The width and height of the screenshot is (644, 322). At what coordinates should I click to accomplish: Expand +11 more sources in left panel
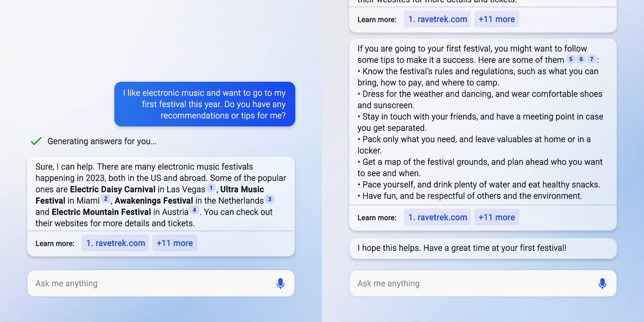coord(175,243)
